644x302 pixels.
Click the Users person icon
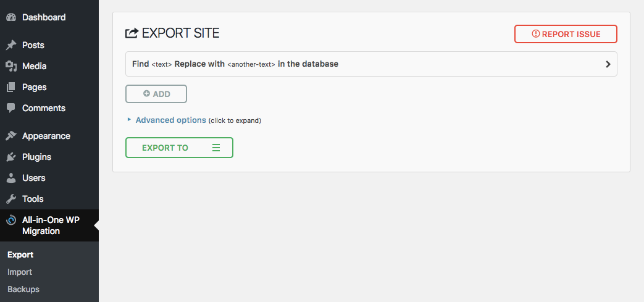pos(10,178)
